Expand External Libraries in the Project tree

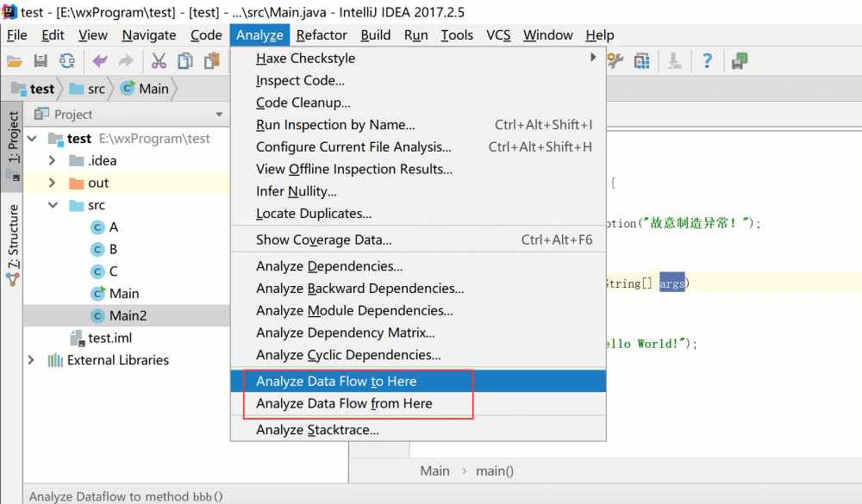point(32,360)
